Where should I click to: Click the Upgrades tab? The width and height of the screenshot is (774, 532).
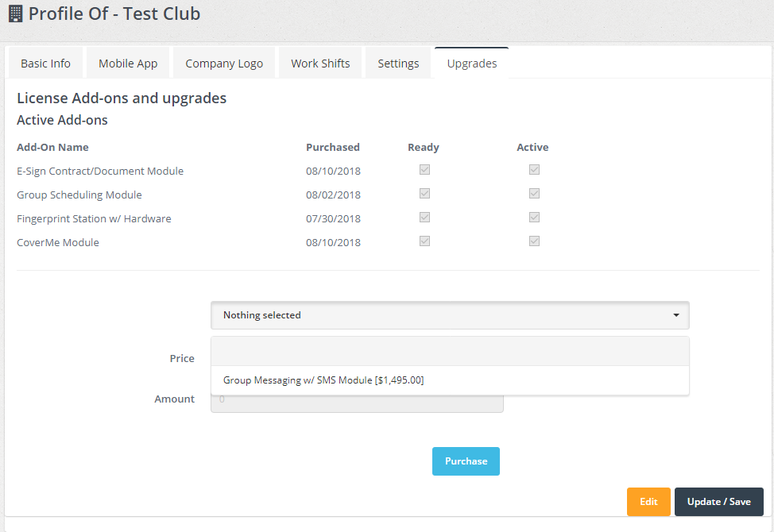coord(472,64)
